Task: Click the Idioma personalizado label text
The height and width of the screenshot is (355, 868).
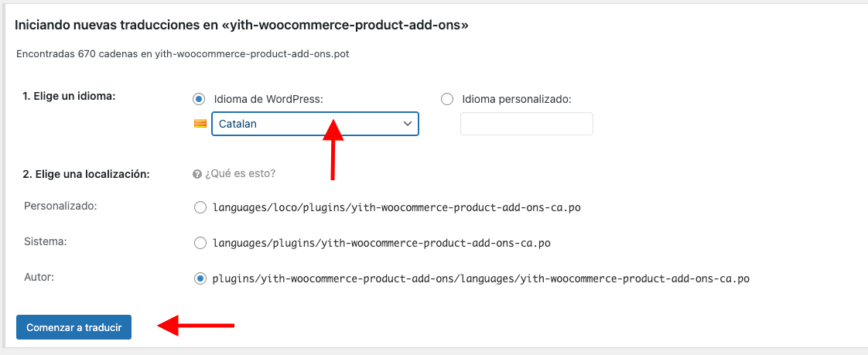Action: [x=516, y=99]
